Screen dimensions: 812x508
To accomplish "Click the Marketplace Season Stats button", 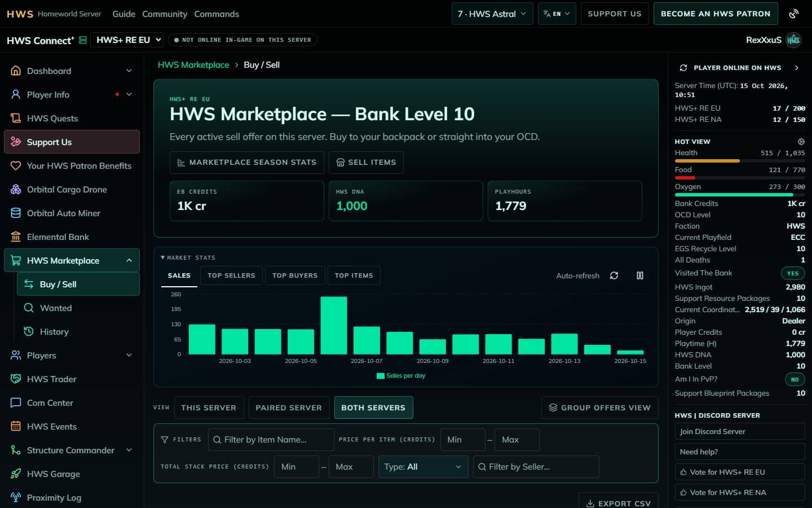I will coord(247,162).
